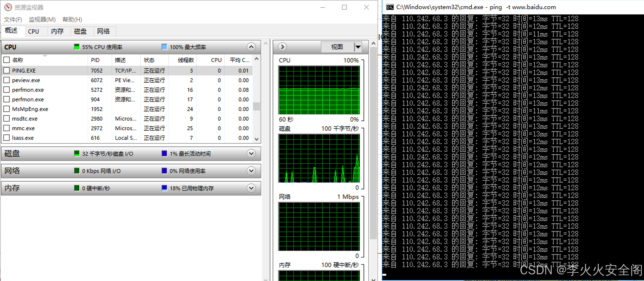The height and width of the screenshot is (281, 644).
Task: Open the 视图 view dropdown arrow
Action: point(358,47)
